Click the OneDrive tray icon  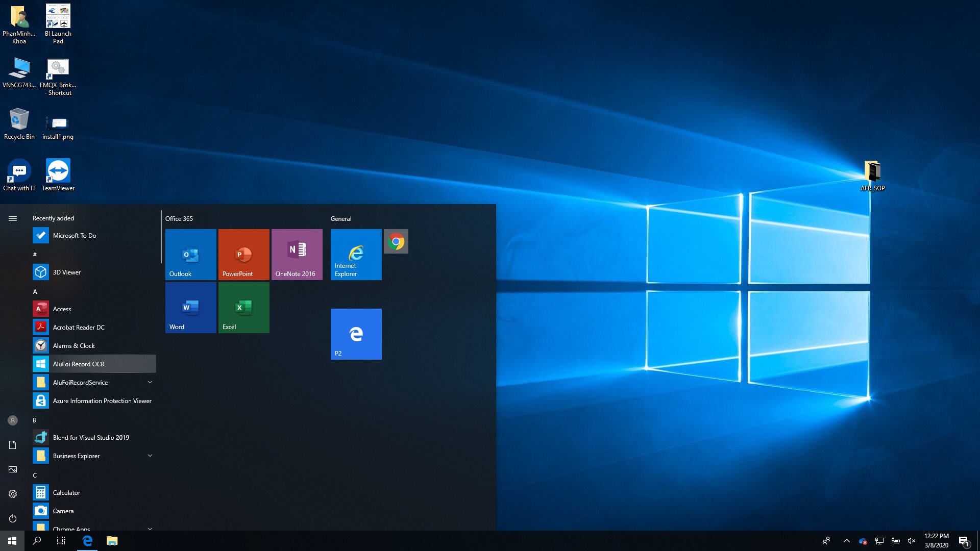(x=863, y=541)
